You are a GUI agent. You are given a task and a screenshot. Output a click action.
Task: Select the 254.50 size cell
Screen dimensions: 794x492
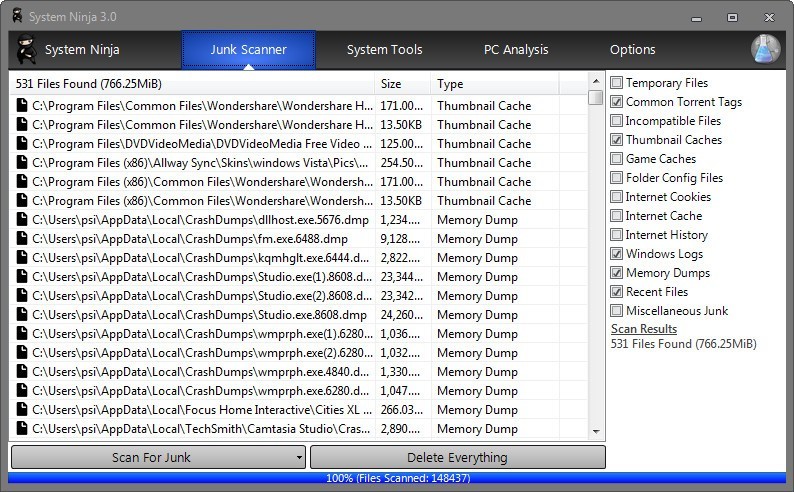[403, 162]
